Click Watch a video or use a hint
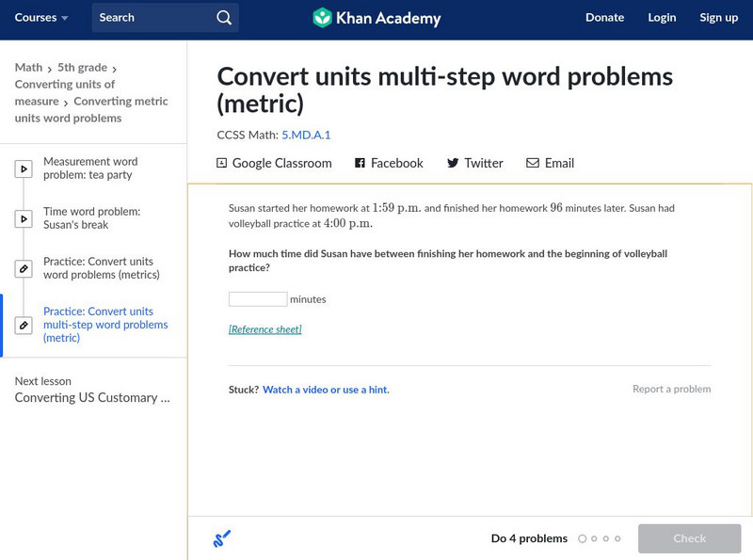753x560 pixels. click(326, 390)
